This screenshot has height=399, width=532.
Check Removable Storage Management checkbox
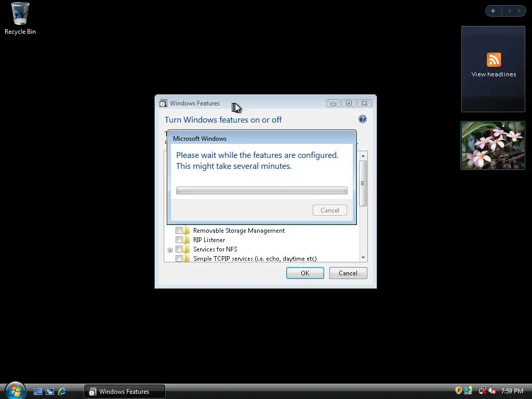[x=179, y=231]
